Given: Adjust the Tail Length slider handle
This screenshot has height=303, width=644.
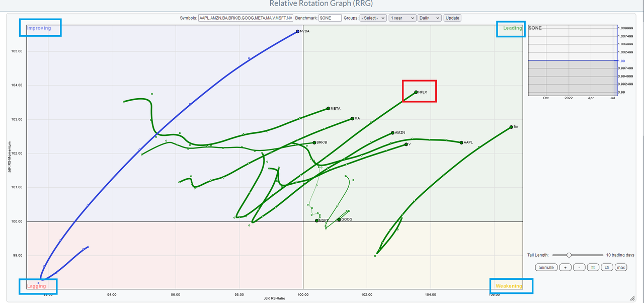Looking at the screenshot, I should (x=569, y=255).
